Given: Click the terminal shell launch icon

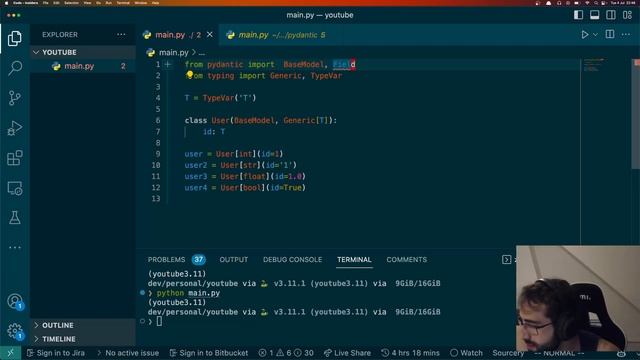Looking at the screenshot, I should 506,260.
